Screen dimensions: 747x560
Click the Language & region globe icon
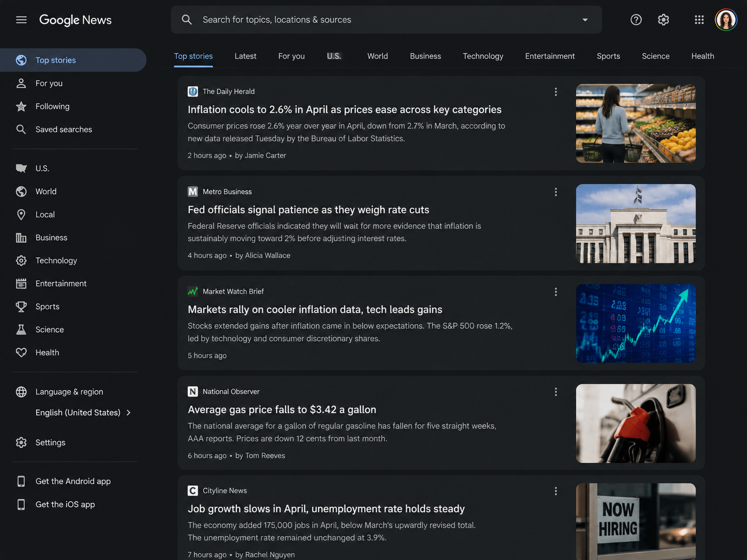pos(21,392)
